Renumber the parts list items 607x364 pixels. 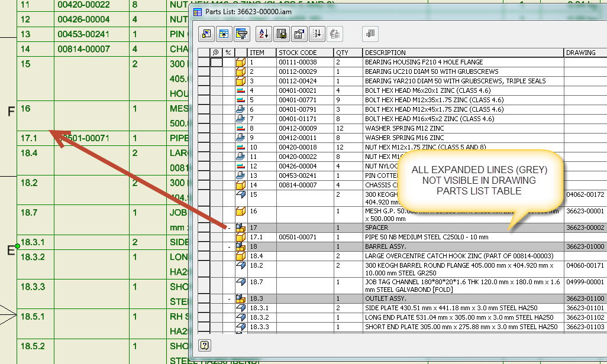tap(317, 34)
